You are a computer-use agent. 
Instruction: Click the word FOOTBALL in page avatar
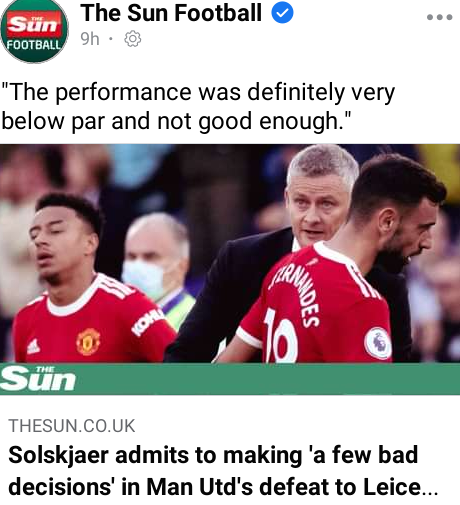34,44
